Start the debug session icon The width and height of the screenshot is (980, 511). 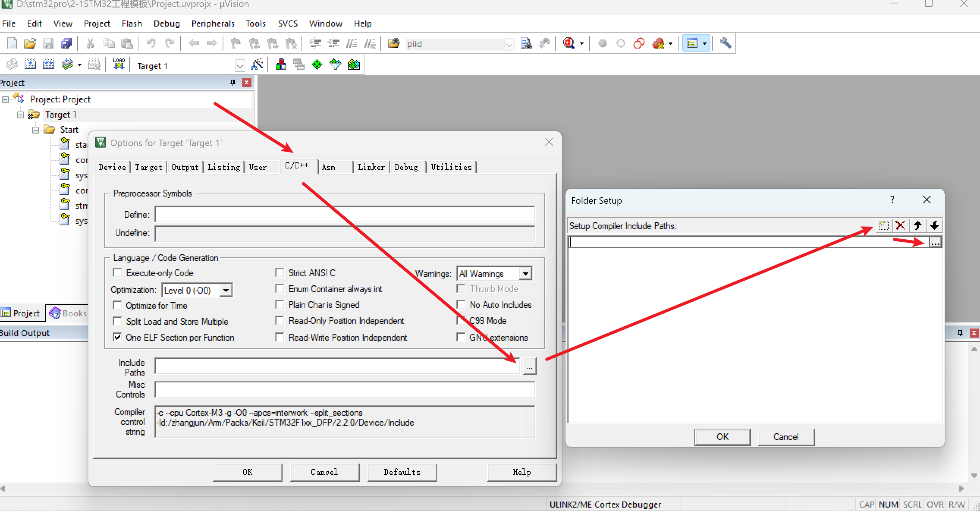click(x=569, y=43)
